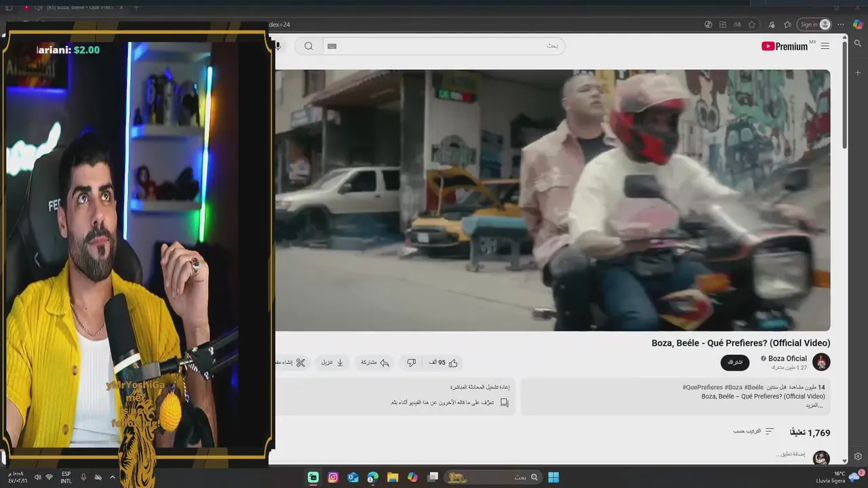Image resolution: width=868 pixels, height=488 pixels.
Task: Click the YouTube search magnifier button
Action: click(x=309, y=46)
